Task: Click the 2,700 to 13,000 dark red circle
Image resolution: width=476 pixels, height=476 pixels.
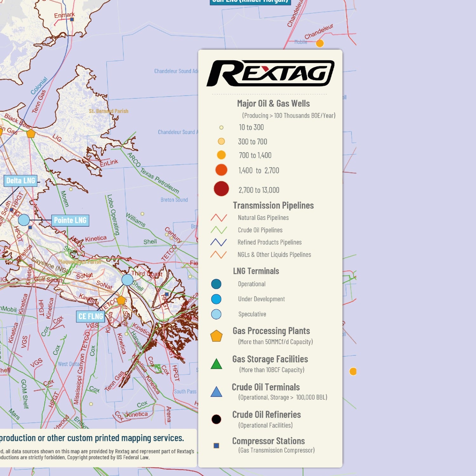Action: (221, 189)
